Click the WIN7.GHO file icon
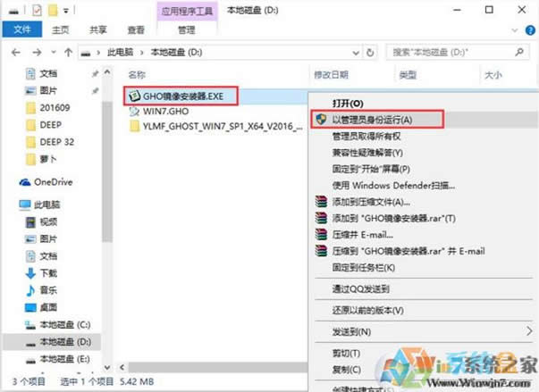Viewport: 539px width, 392px height. [x=134, y=111]
